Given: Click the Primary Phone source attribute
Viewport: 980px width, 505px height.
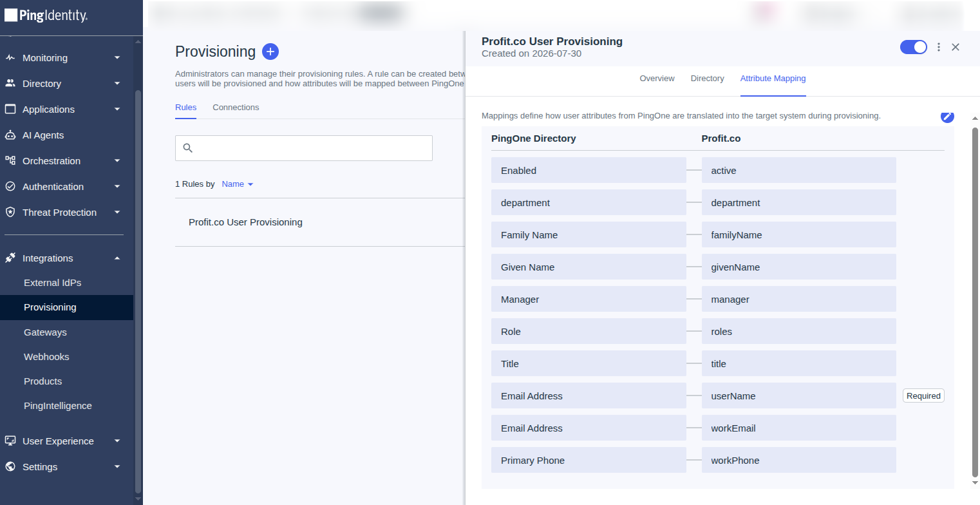Looking at the screenshot, I should (x=589, y=461).
